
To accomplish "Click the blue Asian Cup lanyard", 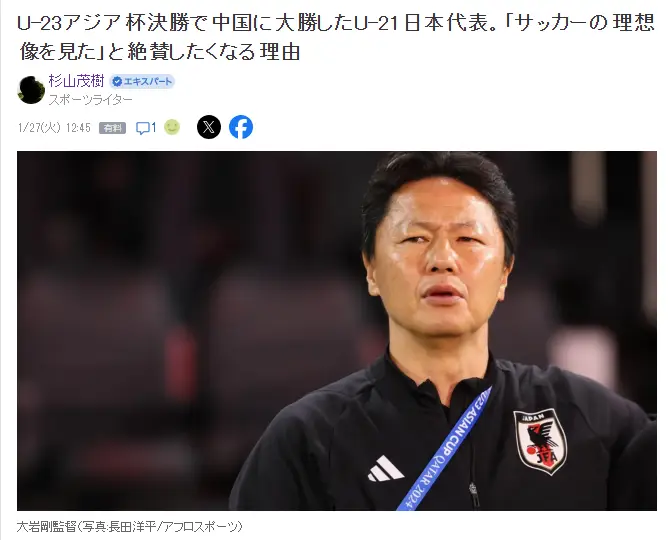I will [444, 449].
